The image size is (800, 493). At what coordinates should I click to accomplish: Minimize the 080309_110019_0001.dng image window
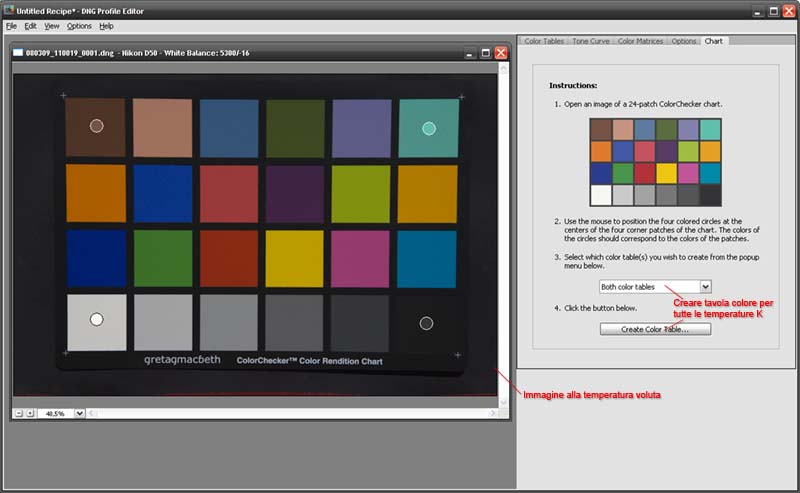pos(470,53)
